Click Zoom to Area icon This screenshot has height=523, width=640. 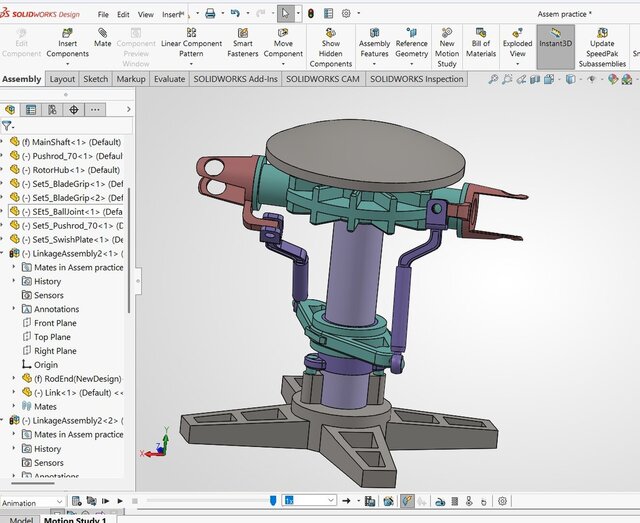tap(507, 79)
